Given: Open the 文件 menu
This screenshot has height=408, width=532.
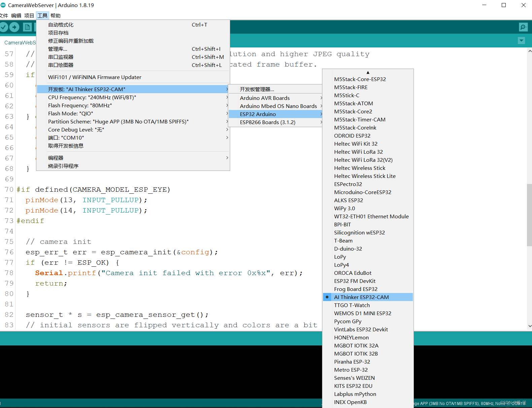Looking at the screenshot, I should click(x=4, y=15).
